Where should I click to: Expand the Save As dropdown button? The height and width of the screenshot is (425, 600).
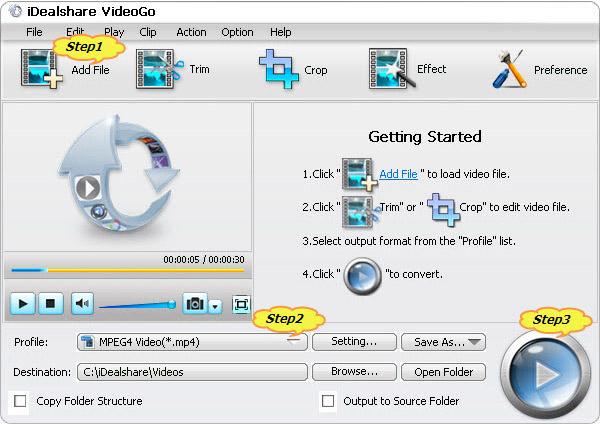(443, 342)
